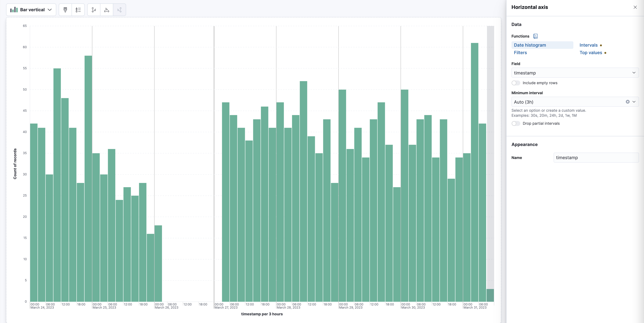
Task: Open the bottom axis settings
Action: [x=107, y=10]
